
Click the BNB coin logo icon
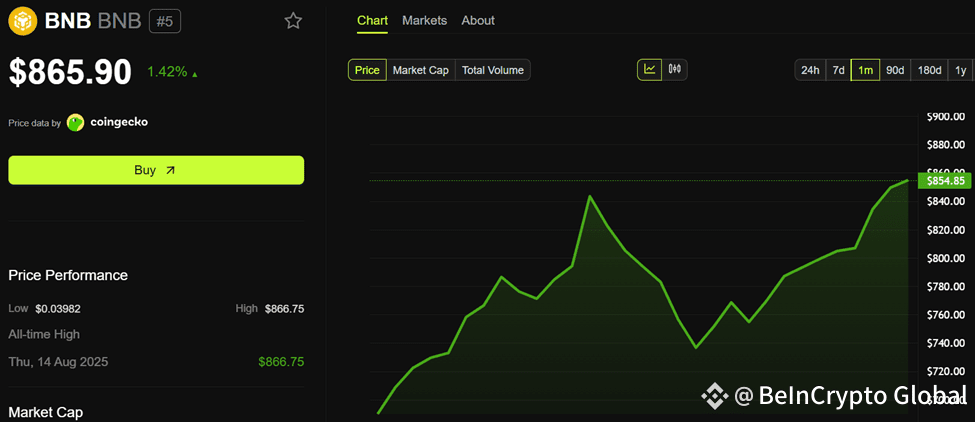point(22,21)
